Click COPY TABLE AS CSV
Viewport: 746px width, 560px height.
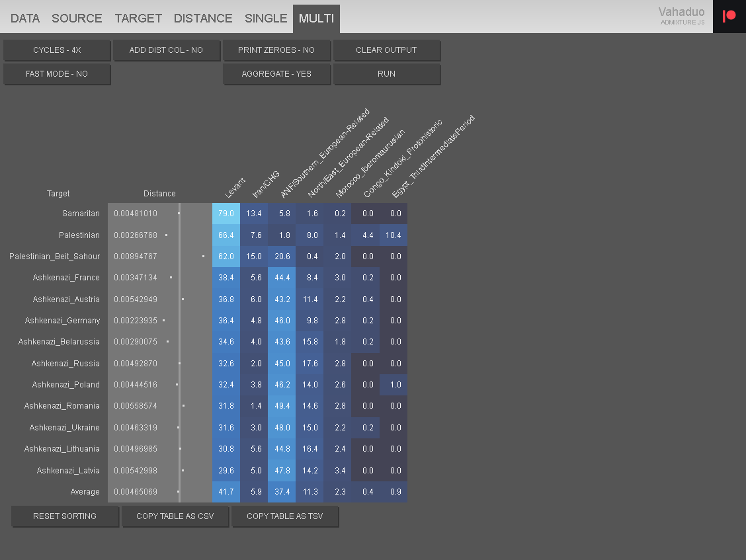[x=175, y=516]
